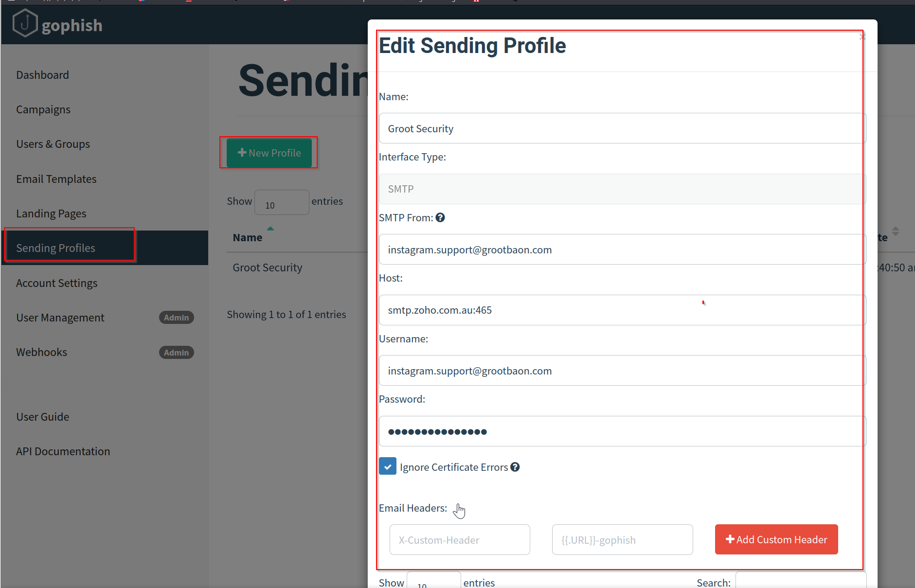The height and width of the screenshot is (588, 915).
Task: Click the X-Custom-Header input field
Action: click(x=460, y=539)
